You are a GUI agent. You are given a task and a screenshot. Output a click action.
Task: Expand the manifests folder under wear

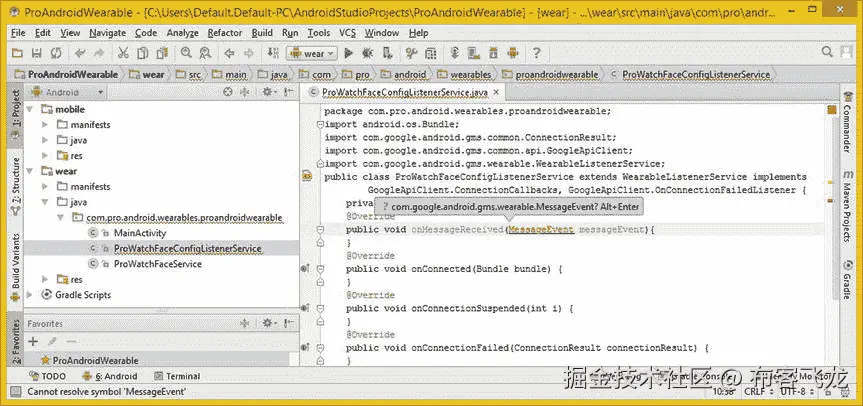coord(45,186)
